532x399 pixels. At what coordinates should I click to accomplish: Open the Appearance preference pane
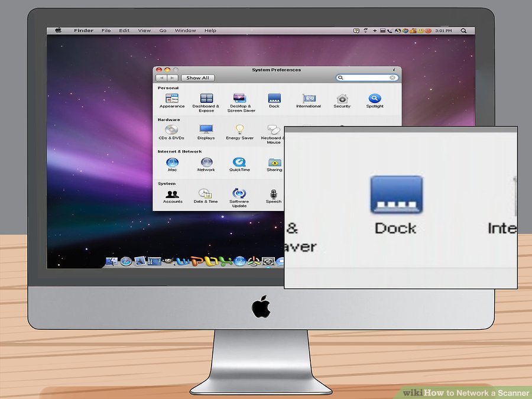point(172,100)
